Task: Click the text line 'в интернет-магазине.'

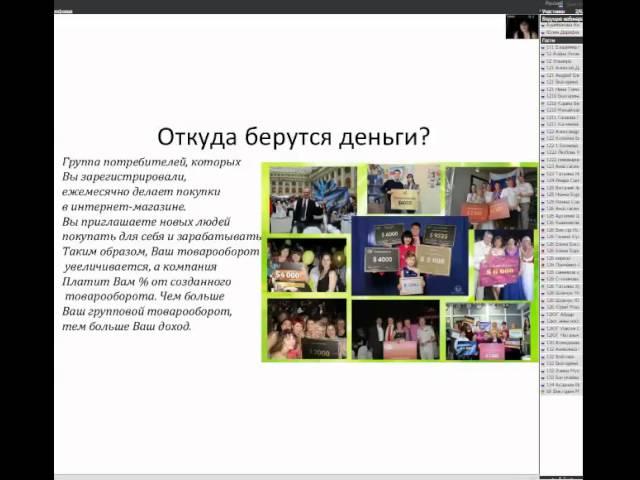Action: [x=124, y=207]
